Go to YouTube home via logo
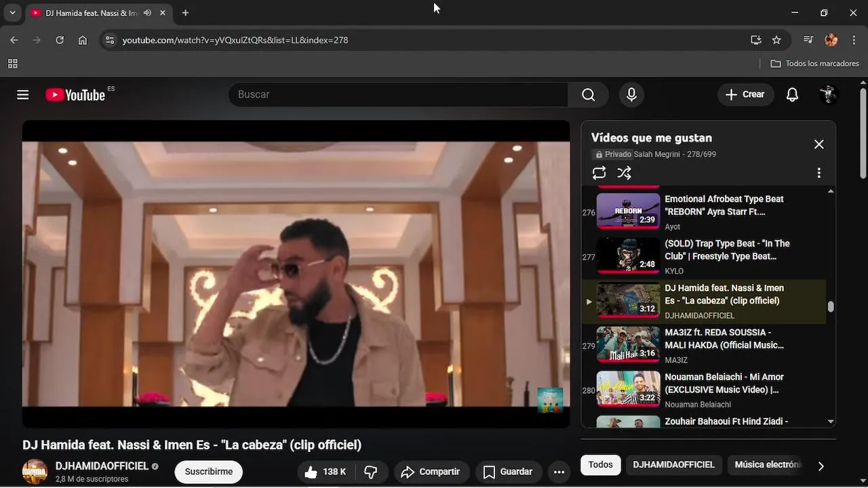The height and width of the screenshot is (488, 868). click(75, 95)
